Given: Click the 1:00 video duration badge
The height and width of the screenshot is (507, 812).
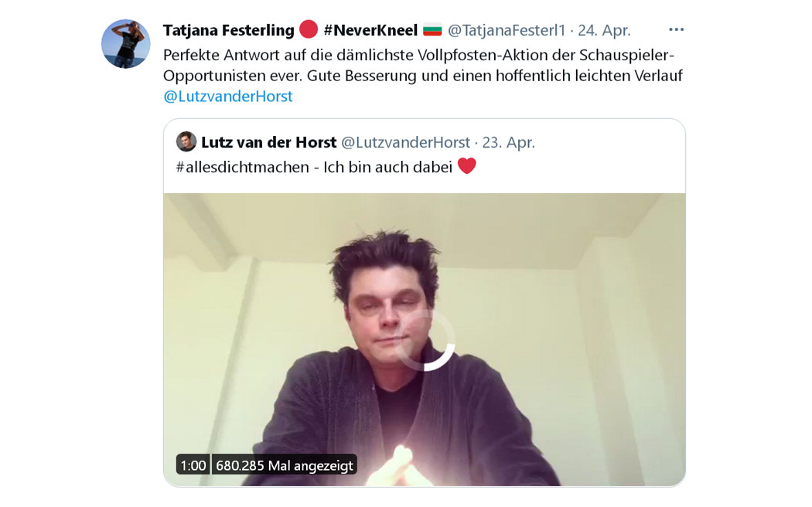Looking at the screenshot, I should click(x=193, y=465).
